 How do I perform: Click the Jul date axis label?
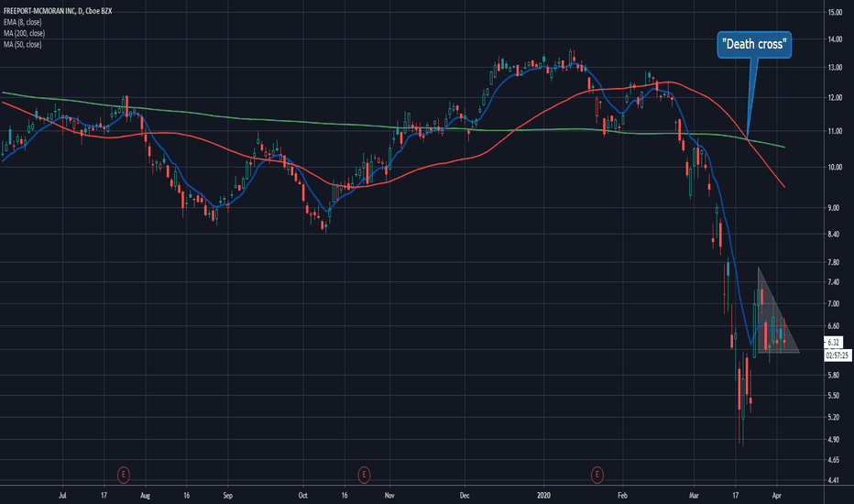click(x=62, y=496)
